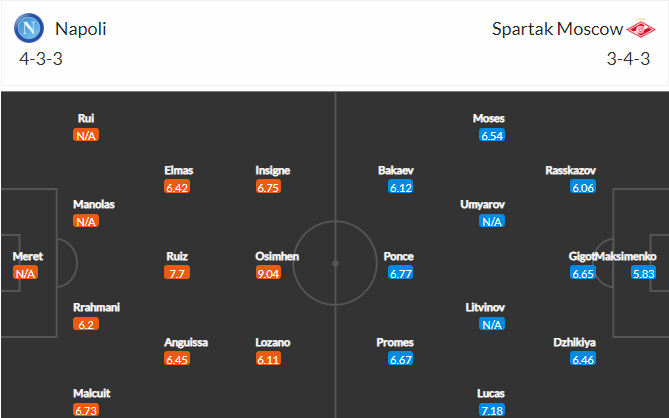Click the Spartak 3-4-3 formation text
The height and width of the screenshot is (418, 669).
[x=628, y=58]
